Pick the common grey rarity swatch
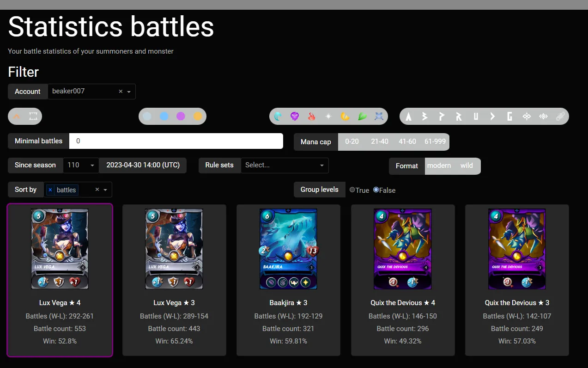 click(x=147, y=117)
